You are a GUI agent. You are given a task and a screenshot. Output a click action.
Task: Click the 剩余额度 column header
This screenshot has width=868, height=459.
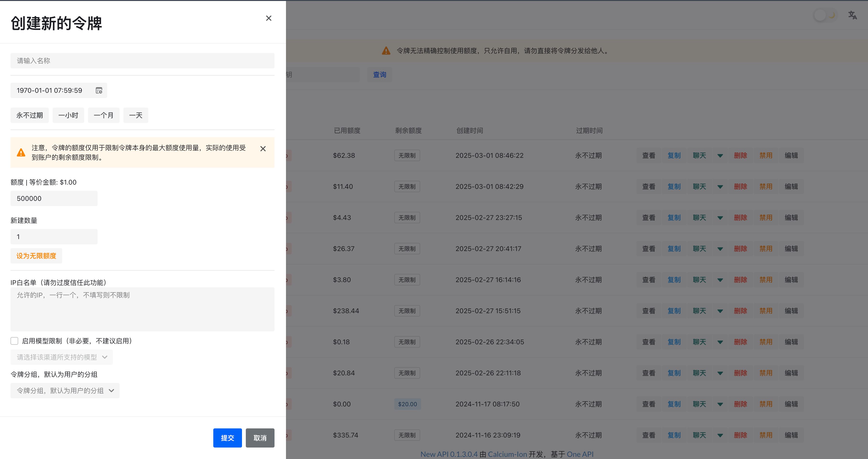[408, 131]
